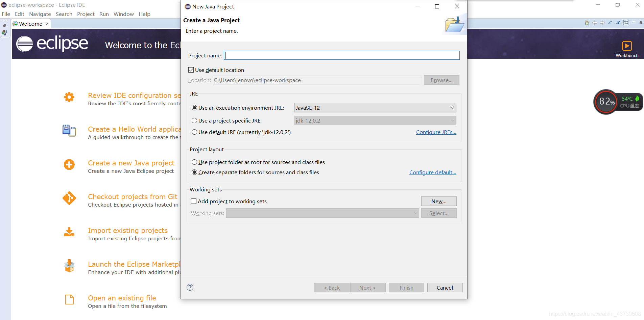Image resolution: width=644 pixels, height=320 pixels.
Task: Open the Configure JREs... link
Action: click(436, 132)
